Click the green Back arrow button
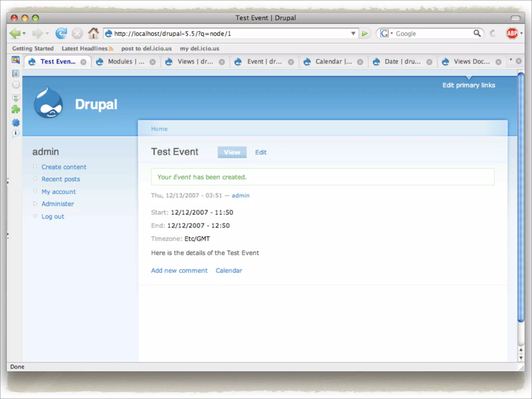 tap(15, 34)
